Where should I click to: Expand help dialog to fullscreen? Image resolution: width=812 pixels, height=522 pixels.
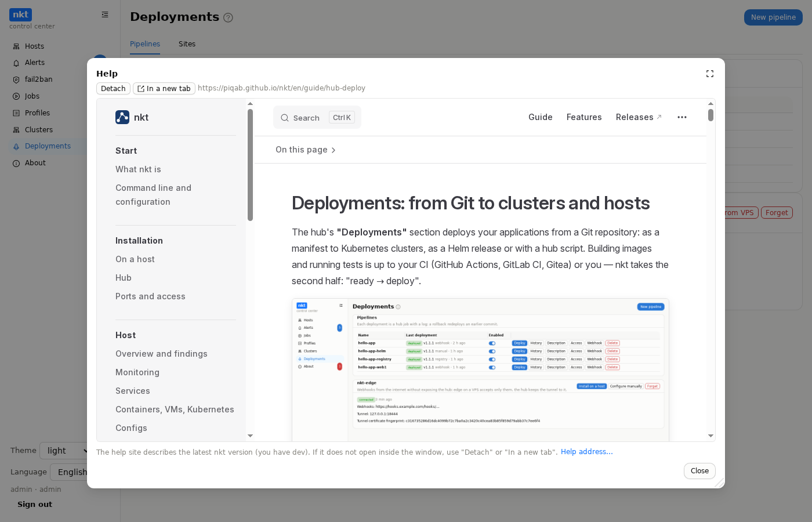click(709, 74)
